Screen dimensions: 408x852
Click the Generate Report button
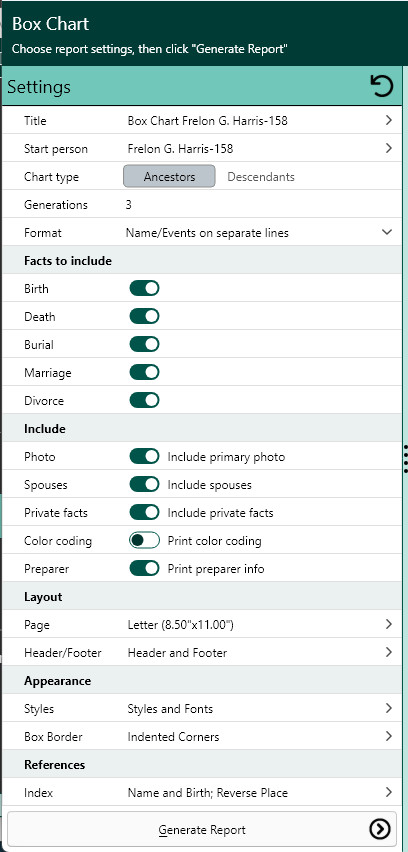pos(202,830)
